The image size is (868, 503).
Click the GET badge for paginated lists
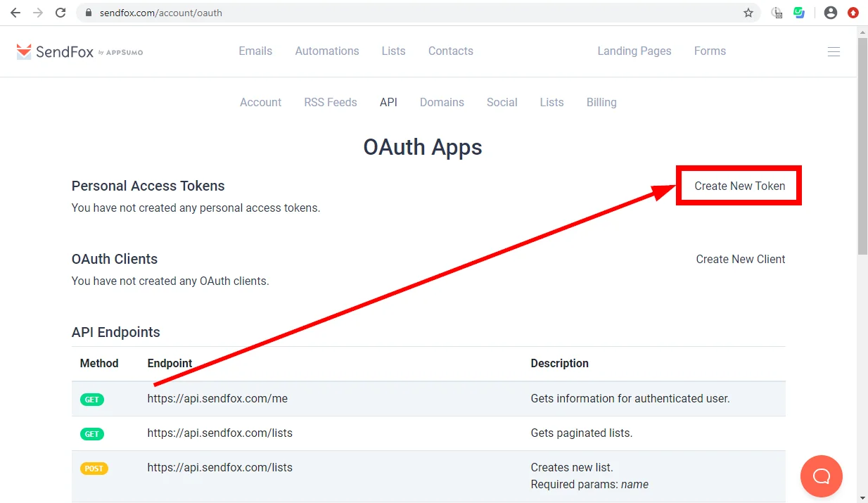coord(92,434)
